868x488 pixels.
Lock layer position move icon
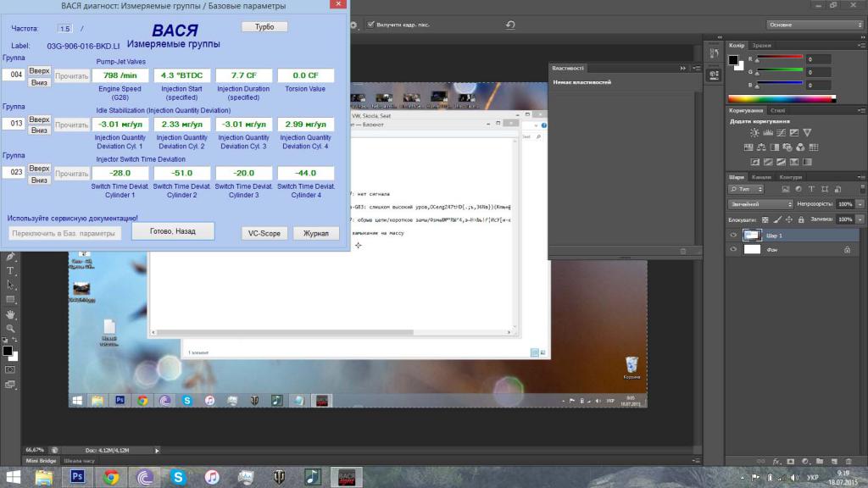[x=789, y=219]
